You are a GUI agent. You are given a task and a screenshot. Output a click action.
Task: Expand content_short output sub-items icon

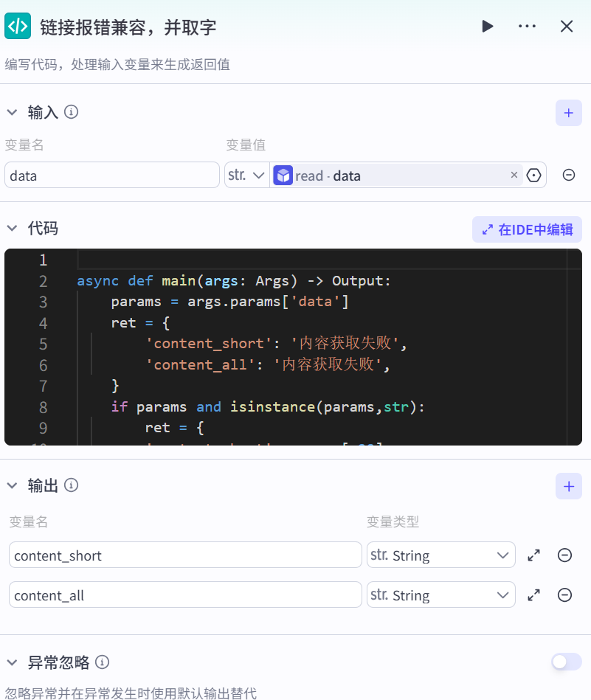[534, 555]
